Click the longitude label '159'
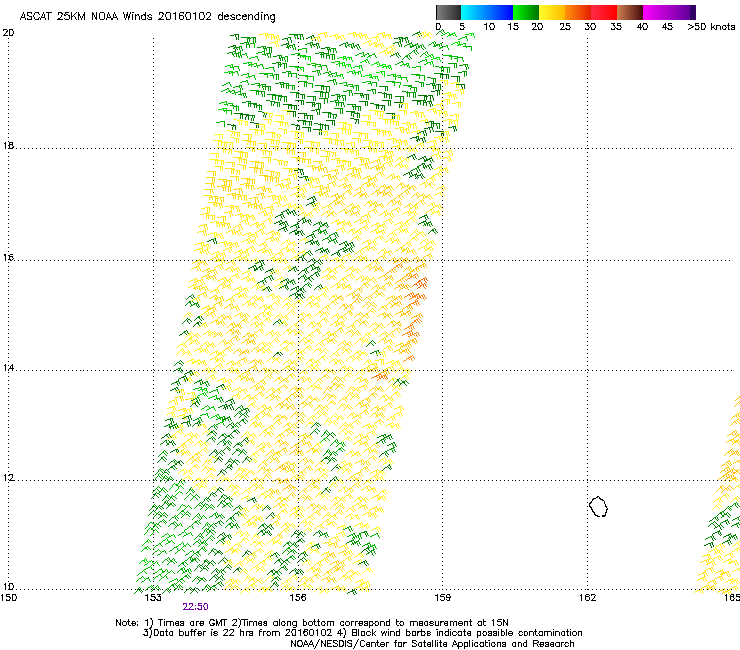Image resolution: width=740 pixels, height=650 pixels. 442,598
